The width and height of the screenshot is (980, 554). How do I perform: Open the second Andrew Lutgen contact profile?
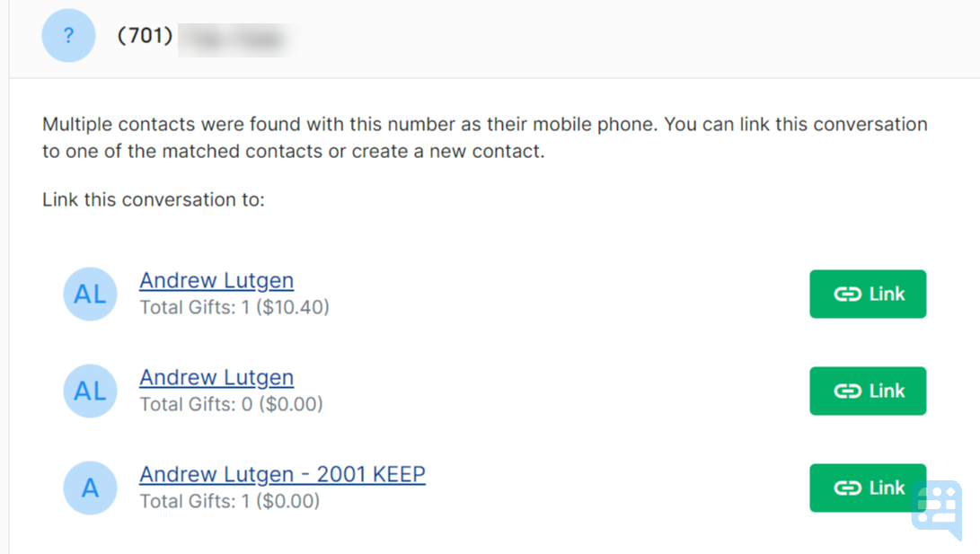(x=216, y=377)
